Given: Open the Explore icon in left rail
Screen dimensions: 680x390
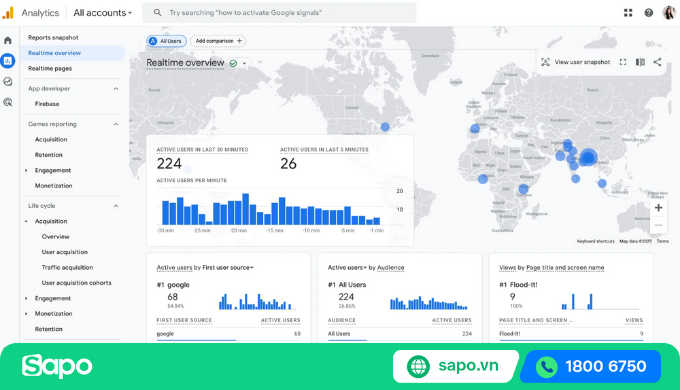Looking at the screenshot, I should tap(8, 81).
